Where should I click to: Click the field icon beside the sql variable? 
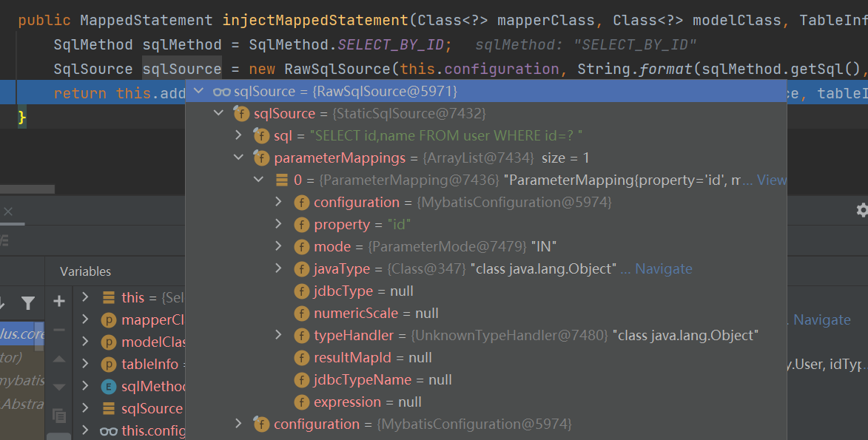[x=262, y=135]
